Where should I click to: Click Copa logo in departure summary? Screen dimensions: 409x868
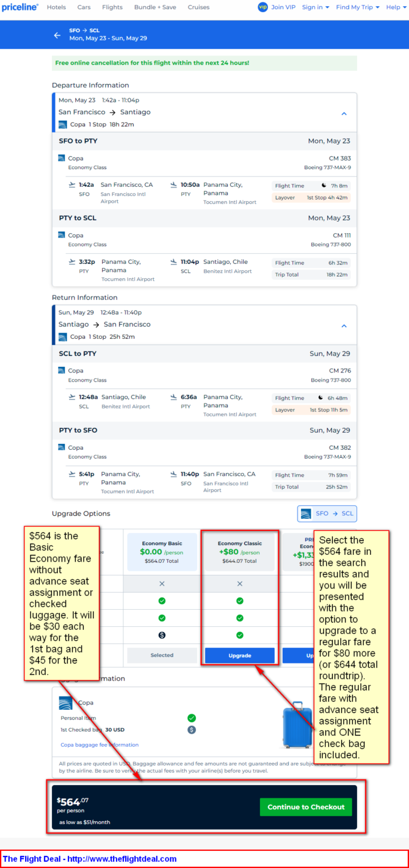(x=62, y=125)
